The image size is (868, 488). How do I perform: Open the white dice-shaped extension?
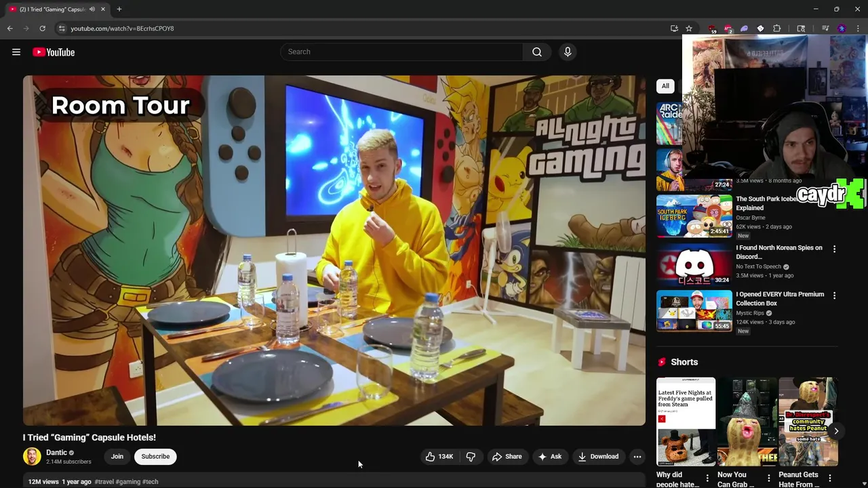point(760,28)
